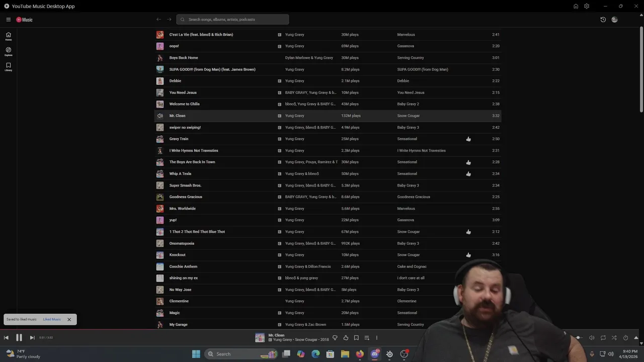Click the title bar home icon

[x=576, y=6]
